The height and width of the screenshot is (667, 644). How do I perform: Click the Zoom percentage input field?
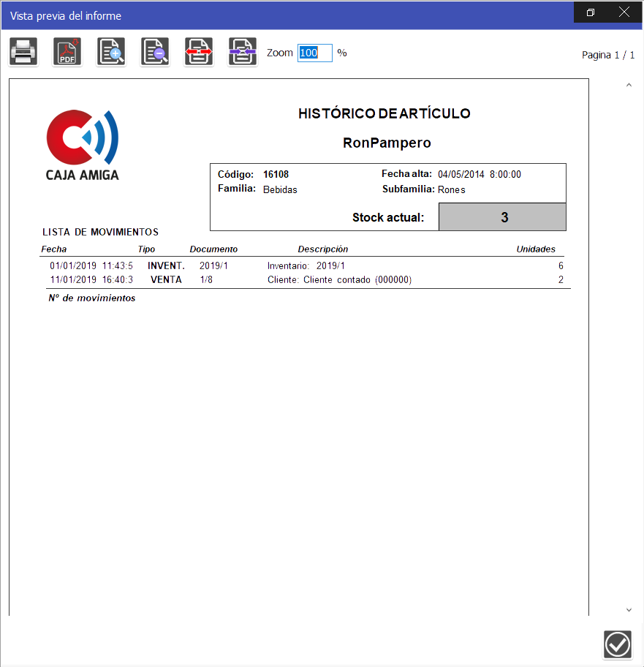pyautogui.click(x=314, y=53)
